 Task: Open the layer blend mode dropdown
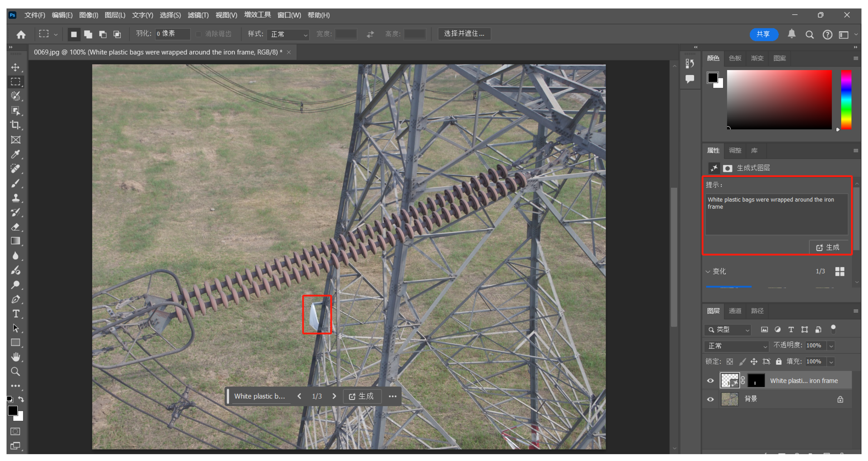[736, 346]
